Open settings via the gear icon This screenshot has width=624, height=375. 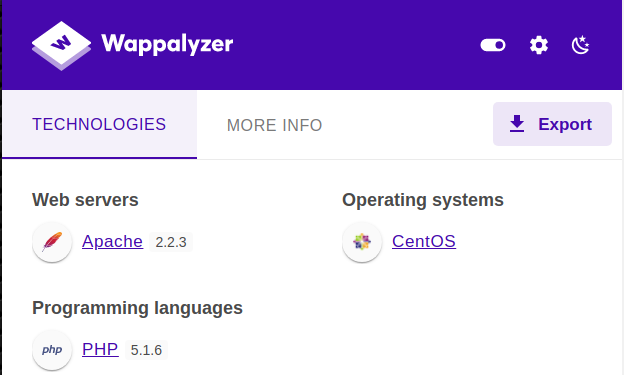539,45
